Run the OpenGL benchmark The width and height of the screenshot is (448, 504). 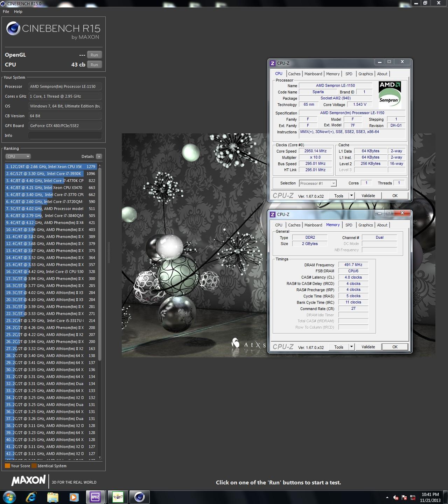click(x=94, y=55)
